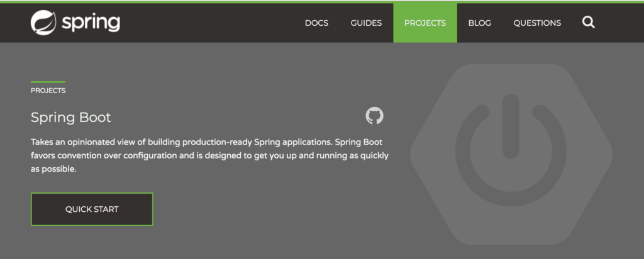Open the GUIDES menu item

(366, 23)
